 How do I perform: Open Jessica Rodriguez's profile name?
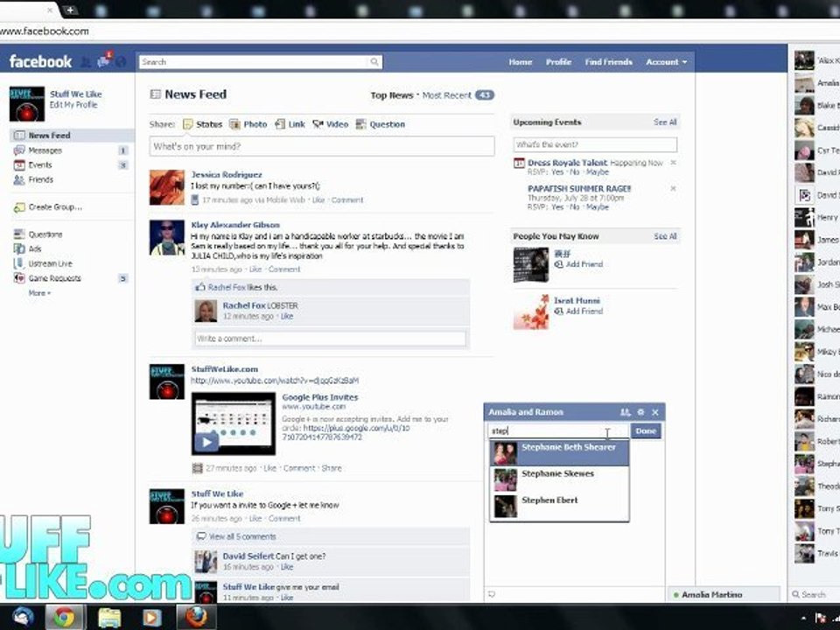(227, 175)
